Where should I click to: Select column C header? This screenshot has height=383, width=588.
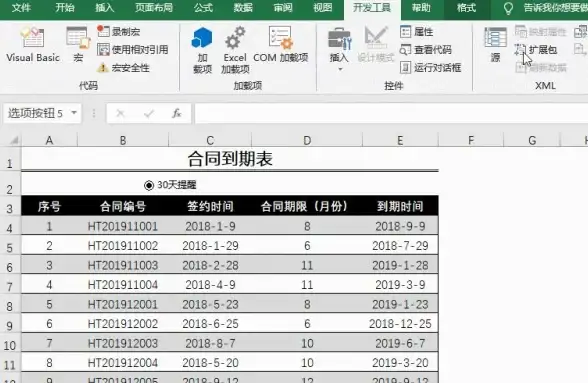click(210, 140)
